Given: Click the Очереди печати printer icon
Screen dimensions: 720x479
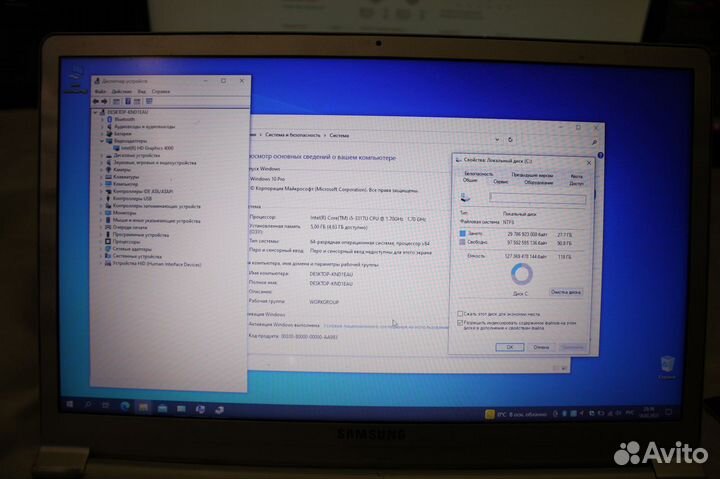Looking at the screenshot, I should [108, 227].
